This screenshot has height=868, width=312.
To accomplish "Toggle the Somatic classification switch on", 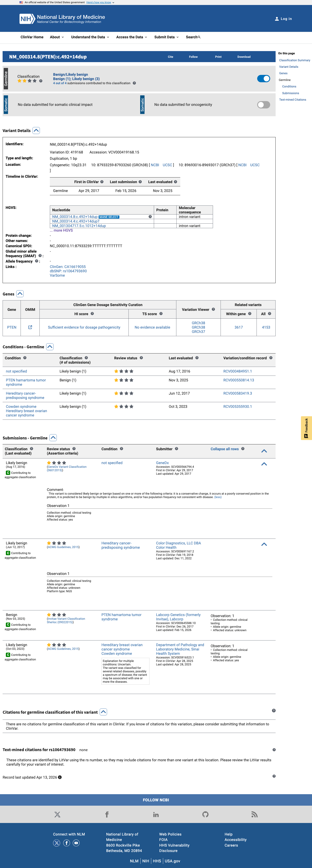I will pos(263,105).
